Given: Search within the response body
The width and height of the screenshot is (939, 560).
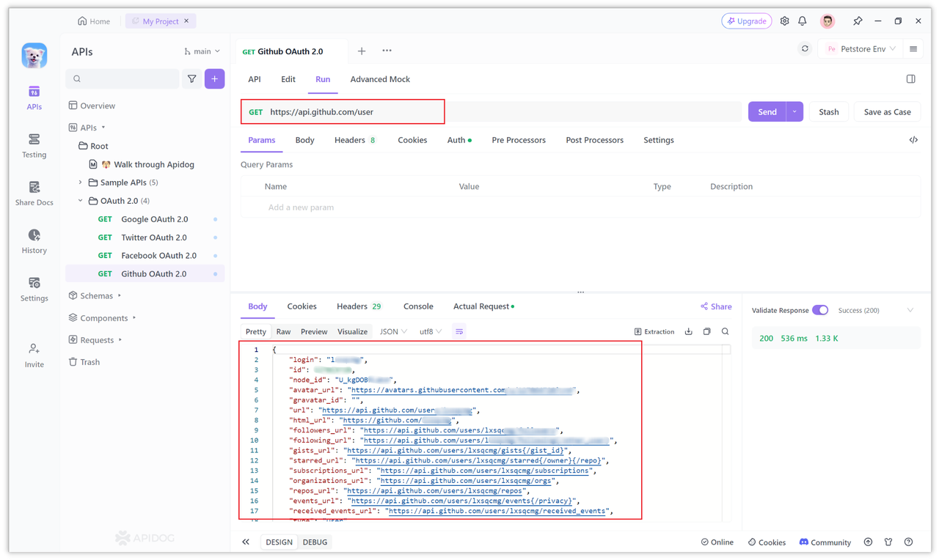Looking at the screenshot, I should [725, 331].
